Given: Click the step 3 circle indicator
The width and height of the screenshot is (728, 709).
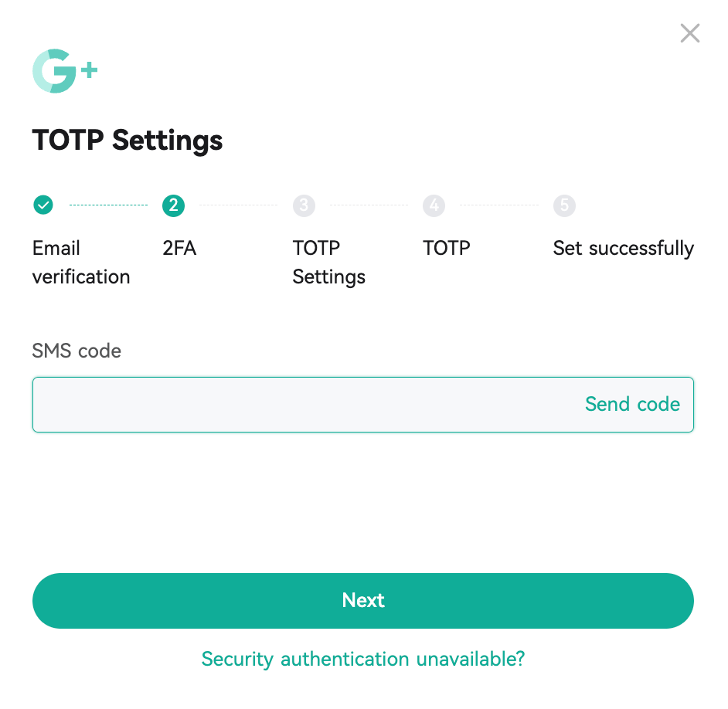Looking at the screenshot, I should (x=304, y=205).
